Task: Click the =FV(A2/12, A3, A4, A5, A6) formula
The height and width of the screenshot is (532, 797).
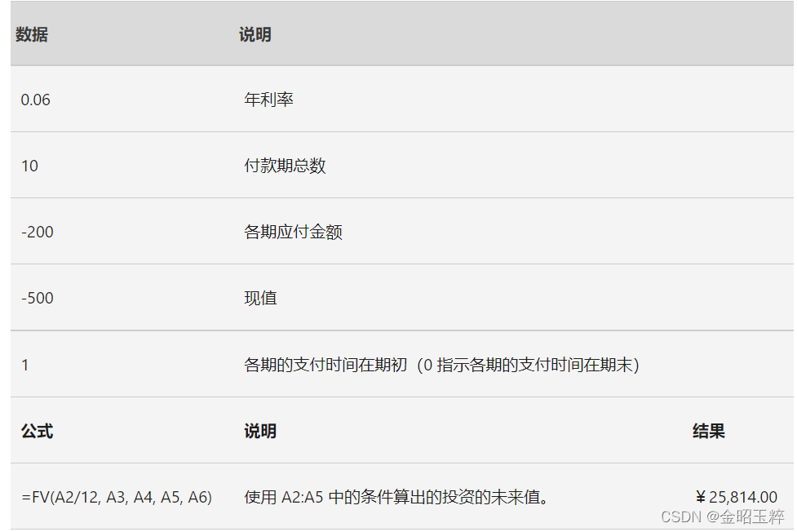Action: 117,497
